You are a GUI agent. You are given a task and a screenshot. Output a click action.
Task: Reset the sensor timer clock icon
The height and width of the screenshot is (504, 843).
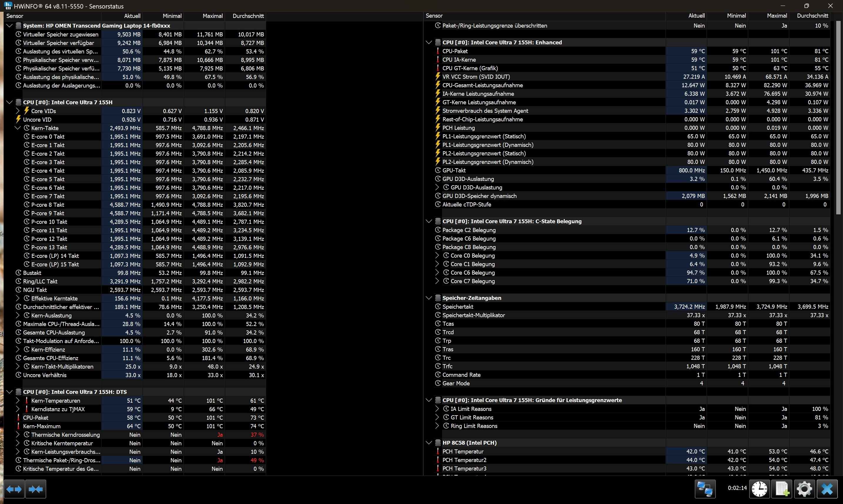pyautogui.click(x=759, y=489)
